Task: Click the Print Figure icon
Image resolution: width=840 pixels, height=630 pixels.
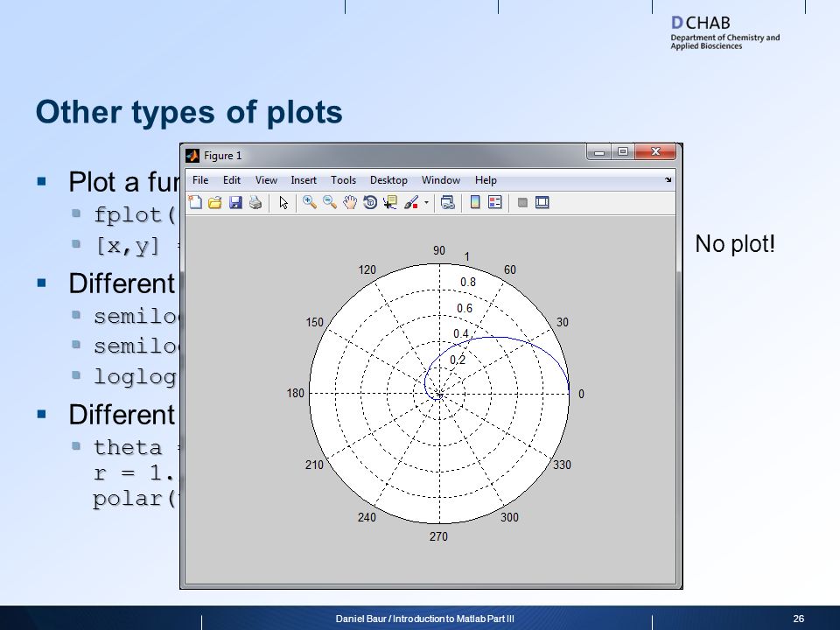Action: click(255, 202)
